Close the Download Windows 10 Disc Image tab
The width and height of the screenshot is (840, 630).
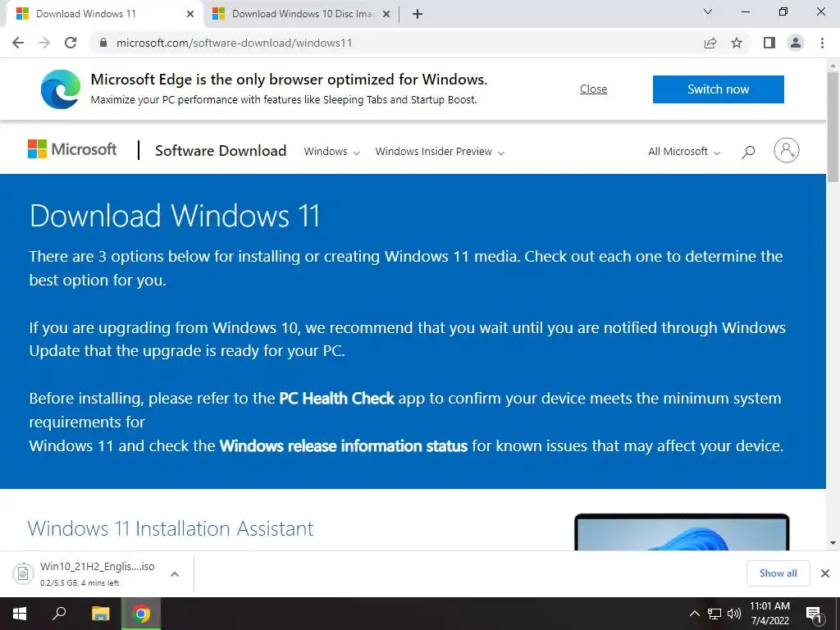coord(386,14)
